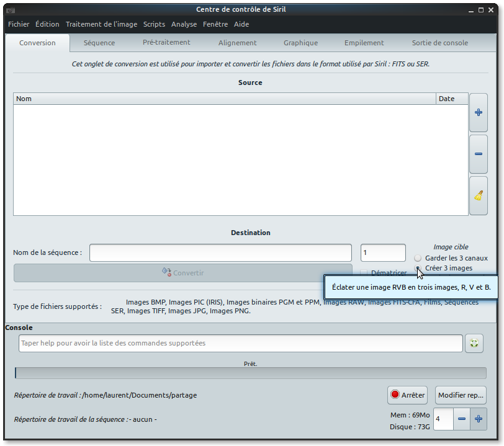Open the 'Traitement de l'image' menu
The height and width of the screenshot is (446, 504).
point(101,24)
